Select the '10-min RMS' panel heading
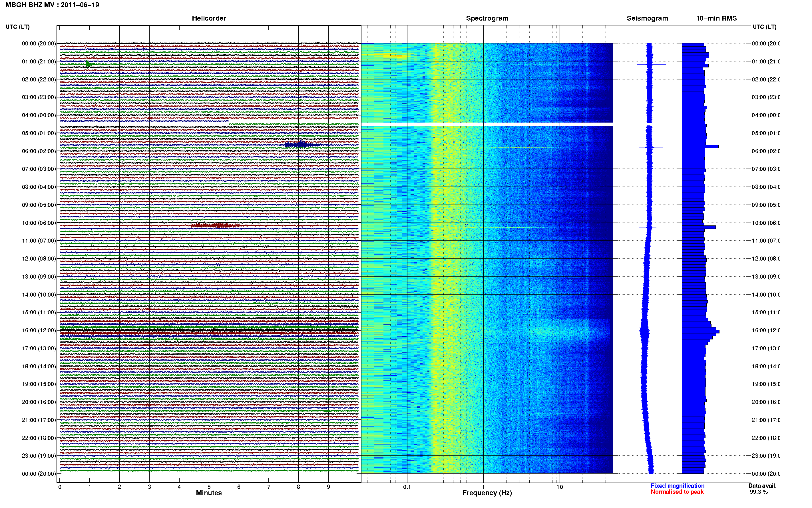This screenshot has height=508, width=812. point(716,19)
